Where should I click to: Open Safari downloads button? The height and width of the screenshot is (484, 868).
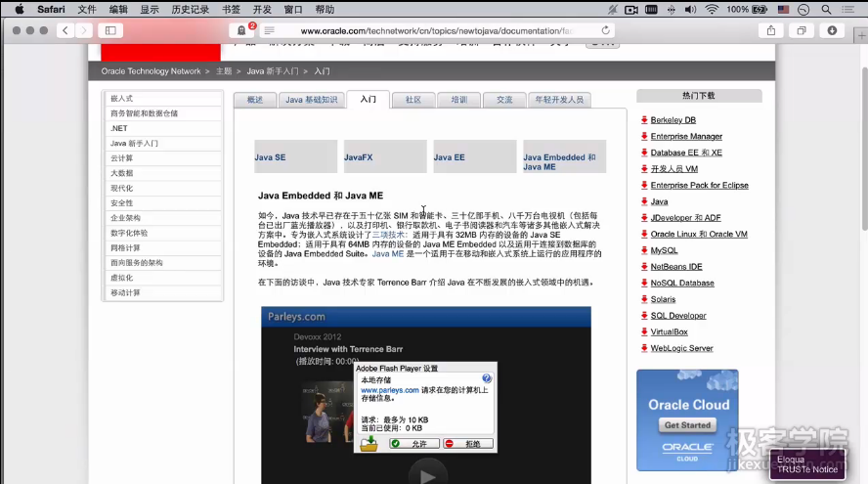832,30
